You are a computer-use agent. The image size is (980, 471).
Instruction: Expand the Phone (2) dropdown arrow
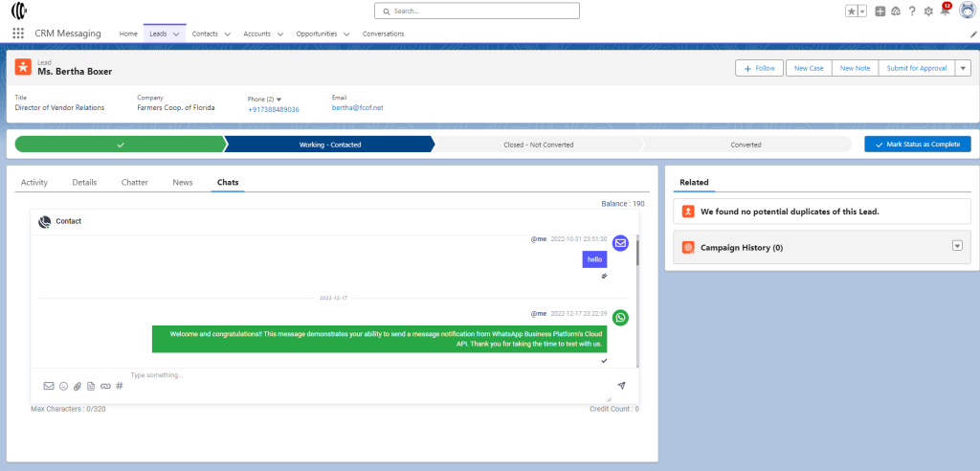click(278, 99)
